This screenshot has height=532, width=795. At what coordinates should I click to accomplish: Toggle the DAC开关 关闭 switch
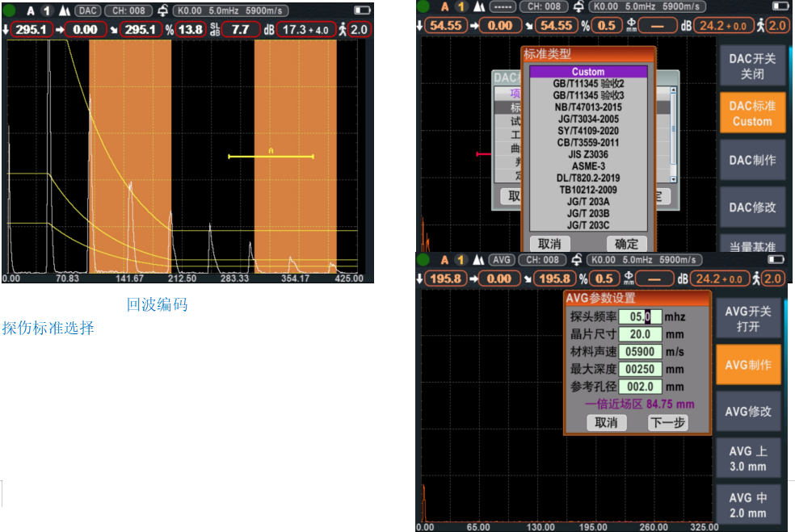click(x=752, y=66)
